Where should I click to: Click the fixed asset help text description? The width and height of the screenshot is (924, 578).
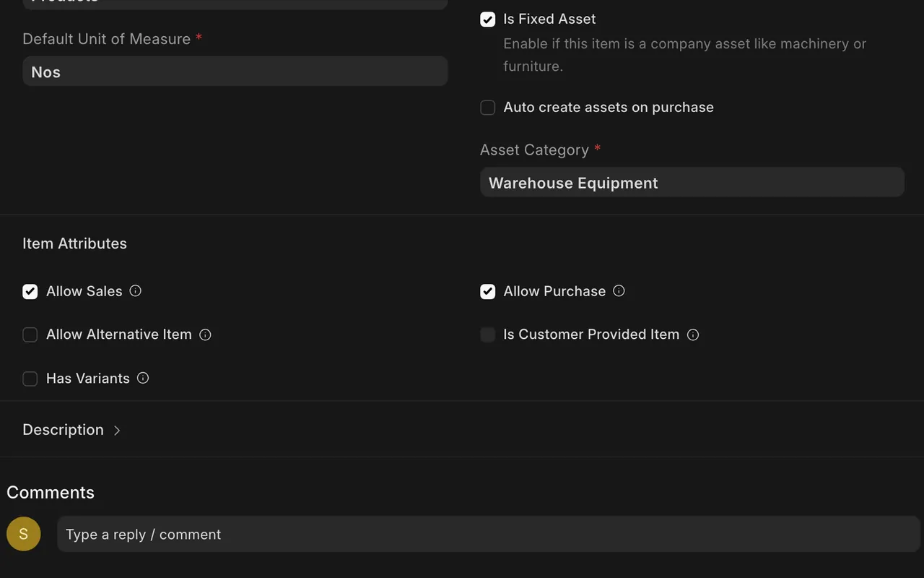point(684,55)
